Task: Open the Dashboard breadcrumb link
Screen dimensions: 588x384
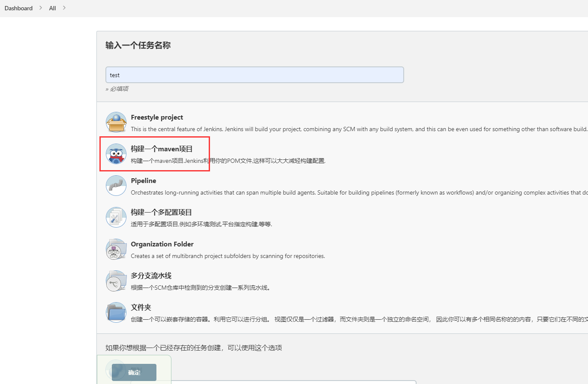Action: (x=18, y=8)
